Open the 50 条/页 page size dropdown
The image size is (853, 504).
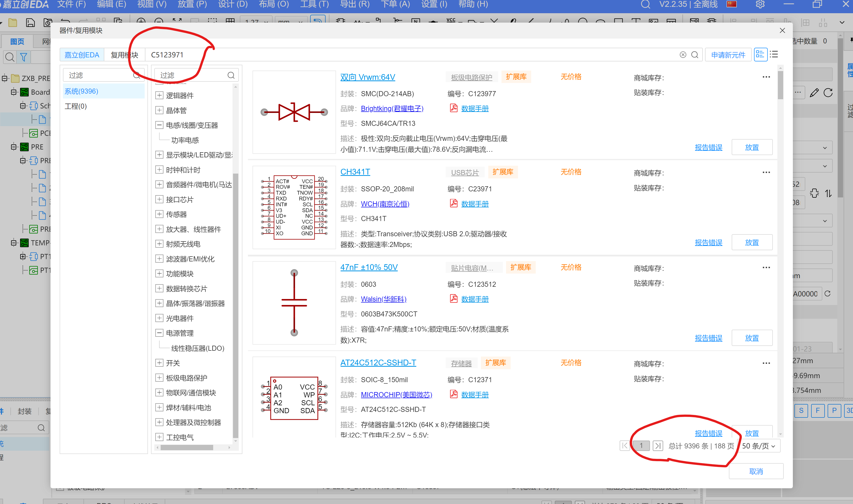(759, 446)
